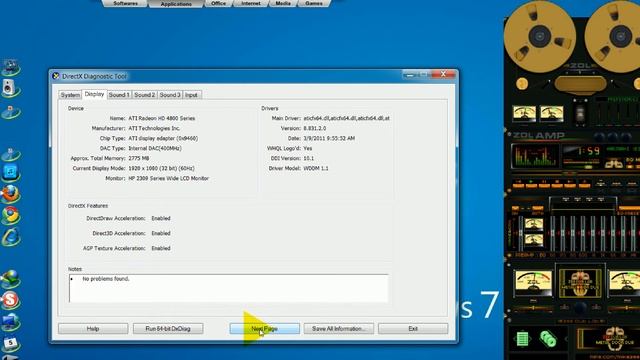Open the Sound 2 tab

pos(145,95)
